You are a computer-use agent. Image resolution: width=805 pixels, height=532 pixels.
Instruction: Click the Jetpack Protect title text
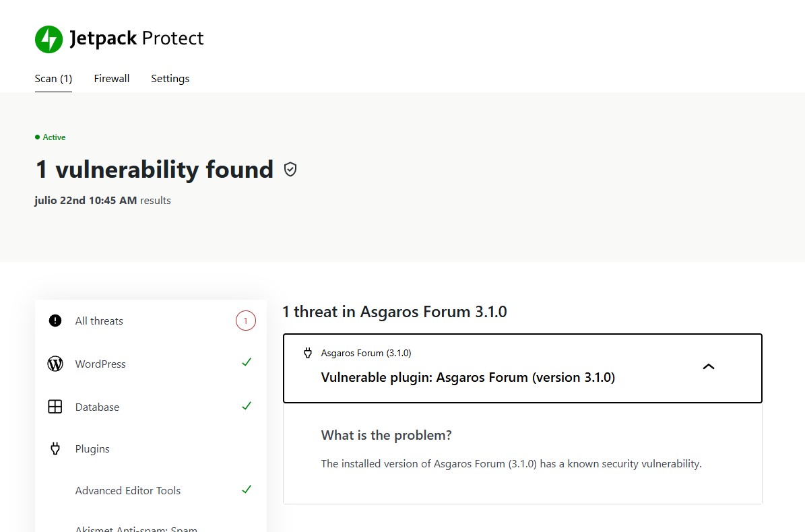(x=137, y=38)
